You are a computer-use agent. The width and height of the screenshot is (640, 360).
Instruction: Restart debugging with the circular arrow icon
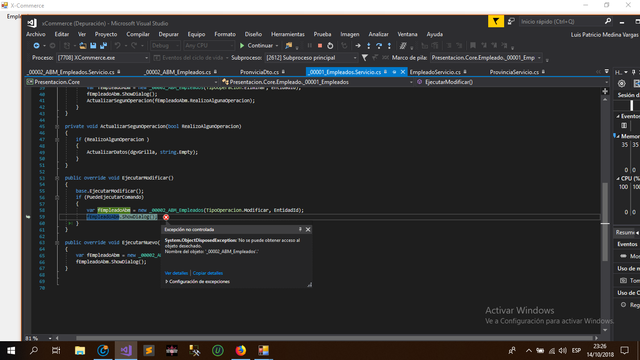pyautogui.click(x=330, y=46)
